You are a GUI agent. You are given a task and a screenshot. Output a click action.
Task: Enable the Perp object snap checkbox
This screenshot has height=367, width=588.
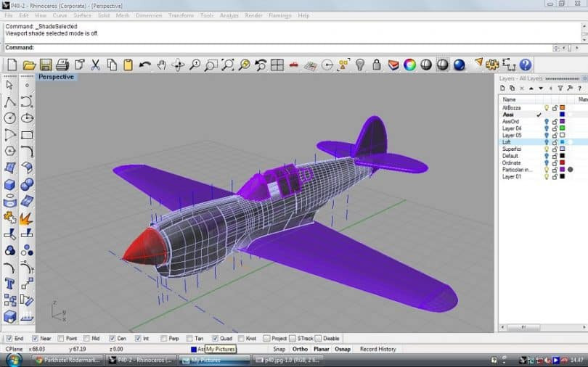[x=163, y=339]
